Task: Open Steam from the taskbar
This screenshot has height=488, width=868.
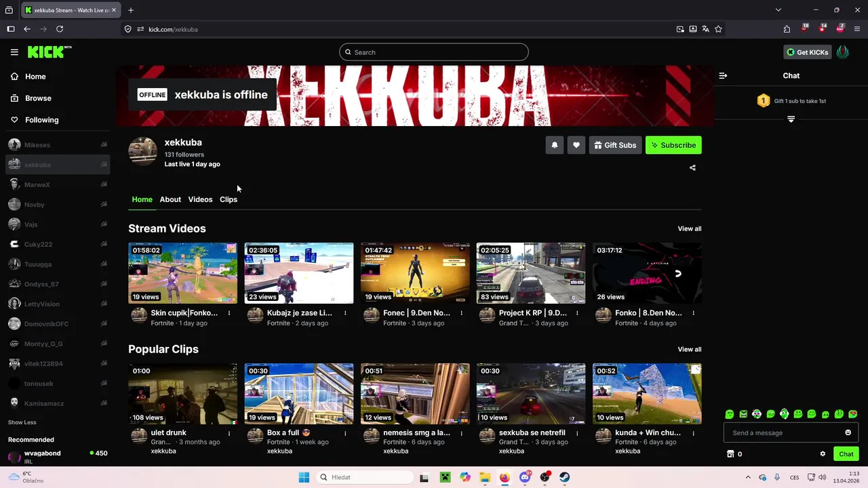Action: pyautogui.click(x=564, y=477)
